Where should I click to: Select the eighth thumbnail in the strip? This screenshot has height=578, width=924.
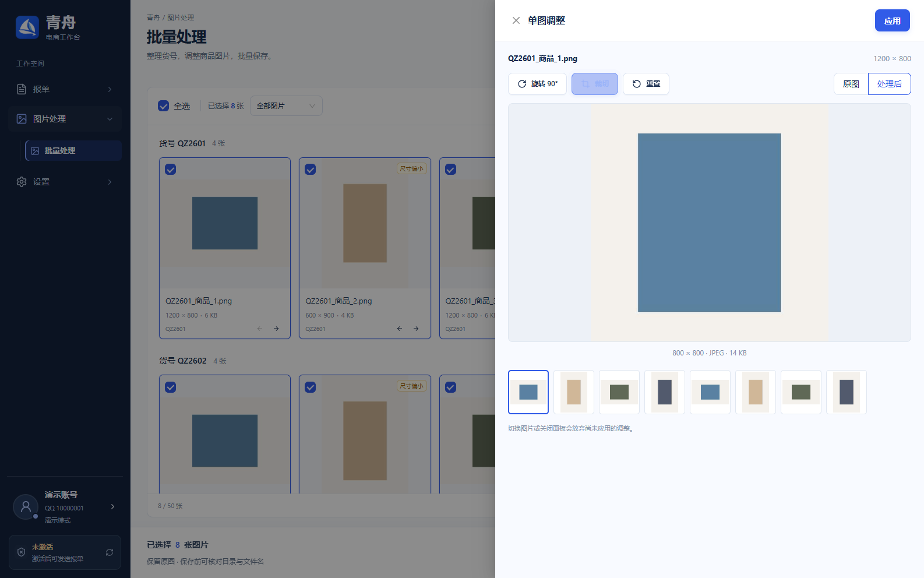click(x=847, y=392)
